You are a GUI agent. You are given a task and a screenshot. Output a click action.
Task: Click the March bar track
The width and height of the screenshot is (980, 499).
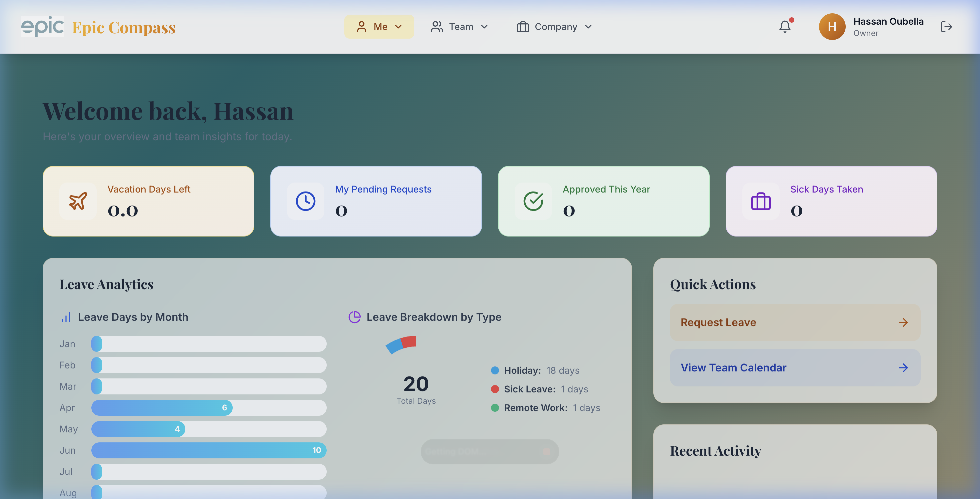pyautogui.click(x=209, y=386)
